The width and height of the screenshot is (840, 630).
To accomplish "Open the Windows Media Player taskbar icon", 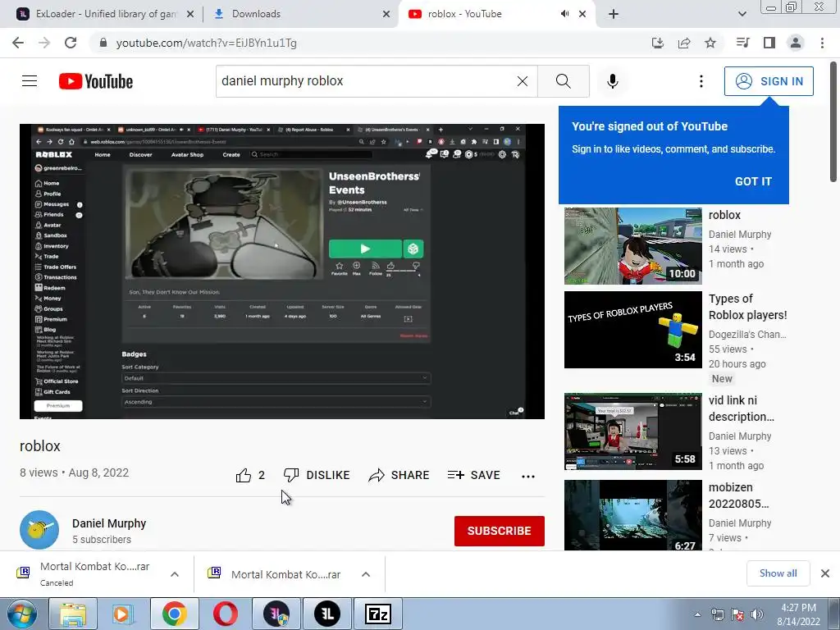I will point(124,614).
